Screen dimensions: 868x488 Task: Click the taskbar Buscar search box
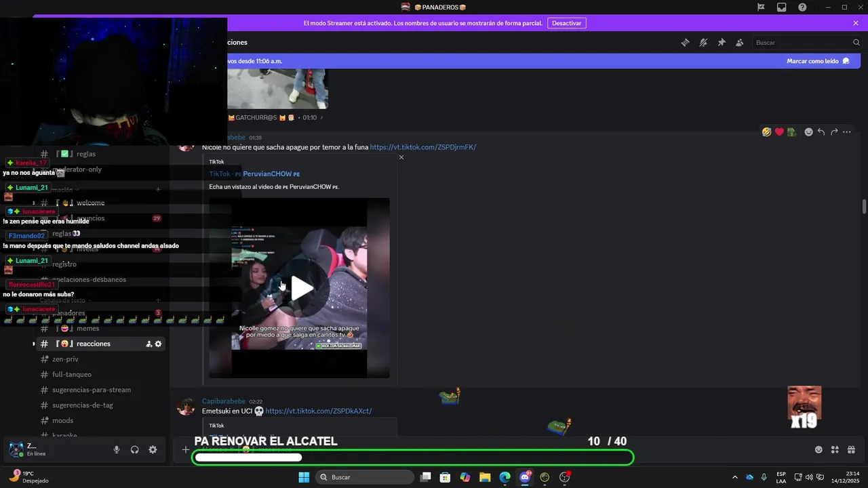365,477
